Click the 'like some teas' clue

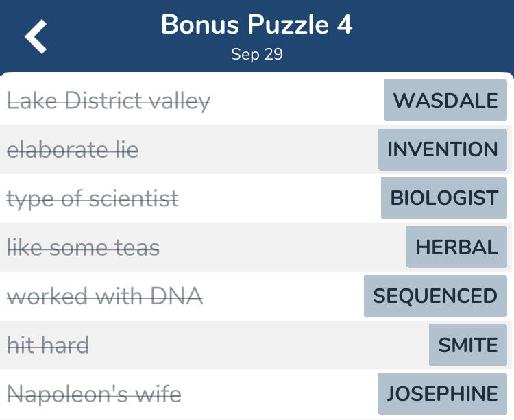pyautogui.click(x=83, y=247)
